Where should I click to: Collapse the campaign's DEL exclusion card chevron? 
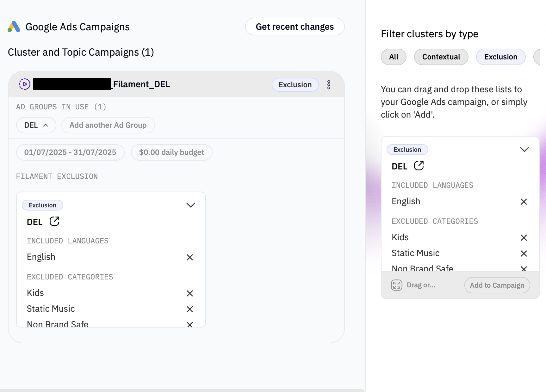tap(191, 205)
